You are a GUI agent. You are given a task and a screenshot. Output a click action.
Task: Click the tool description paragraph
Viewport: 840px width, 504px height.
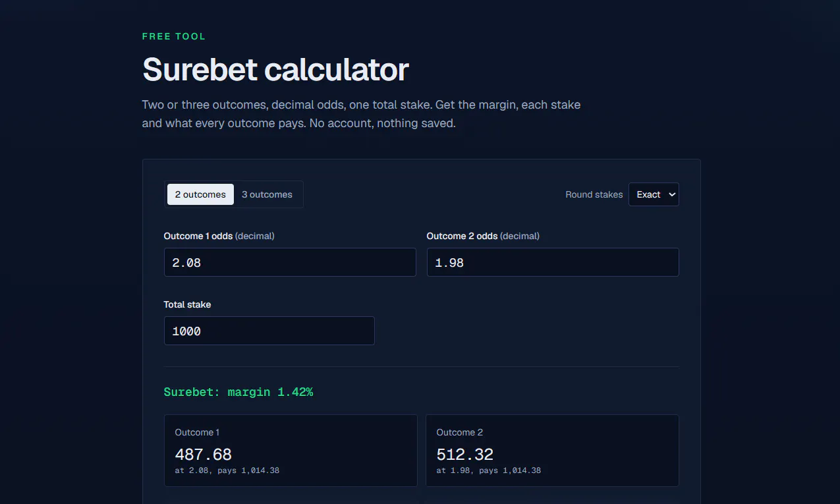pyautogui.click(x=361, y=114)
